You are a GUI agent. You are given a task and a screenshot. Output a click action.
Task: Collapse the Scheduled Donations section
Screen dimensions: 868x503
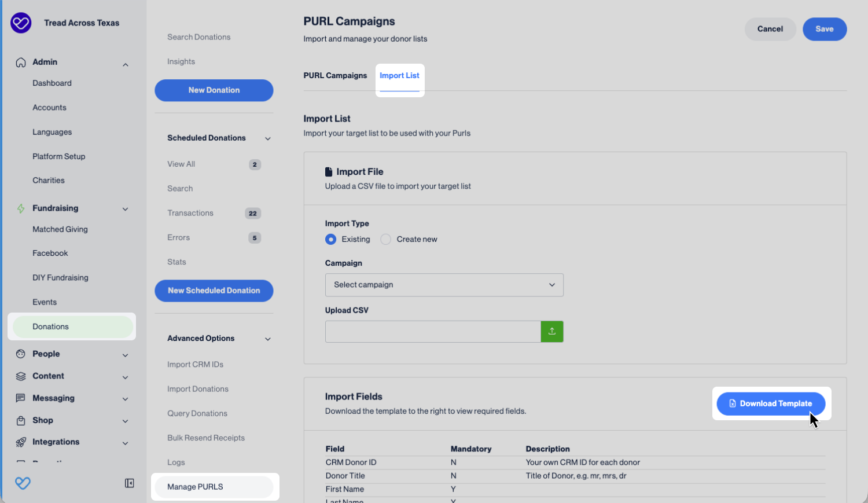[268, 138]
